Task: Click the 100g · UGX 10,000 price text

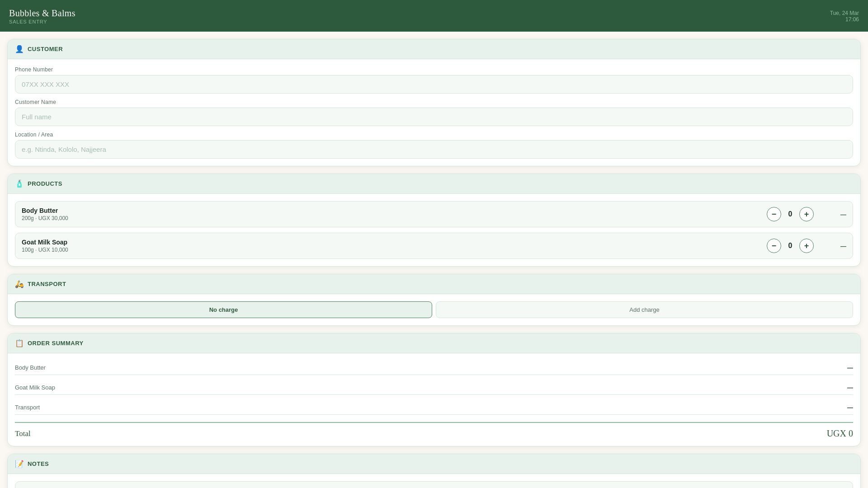Action: pos(45,250)
